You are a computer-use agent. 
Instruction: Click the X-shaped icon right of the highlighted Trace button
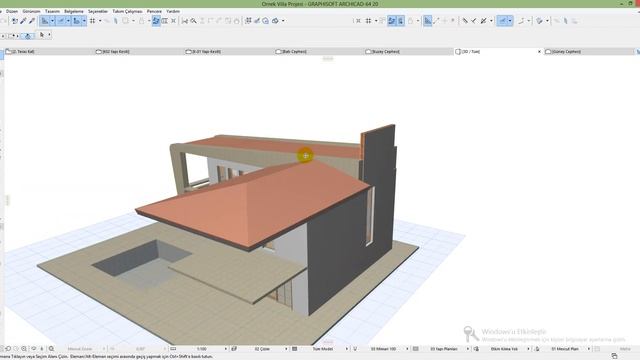point(173,21)
